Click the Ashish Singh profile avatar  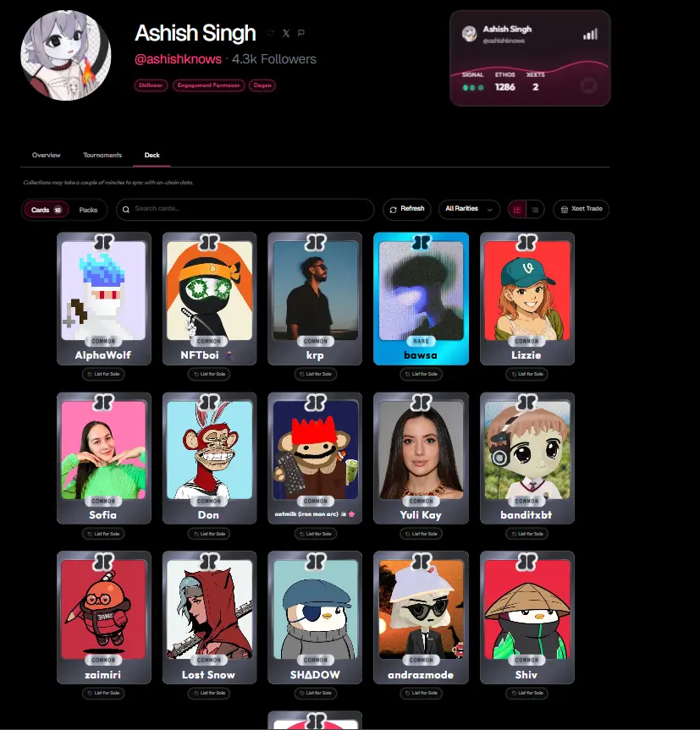[x=66, y=55]
